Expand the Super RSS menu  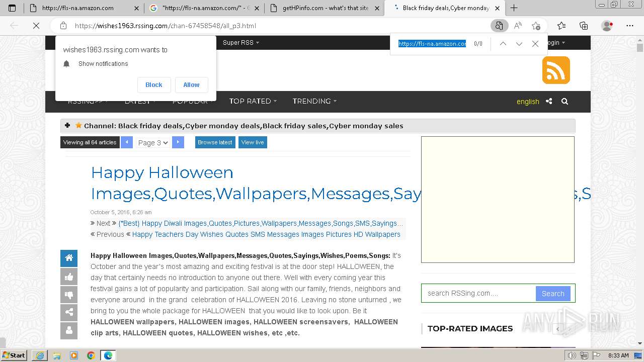(241, 43)
